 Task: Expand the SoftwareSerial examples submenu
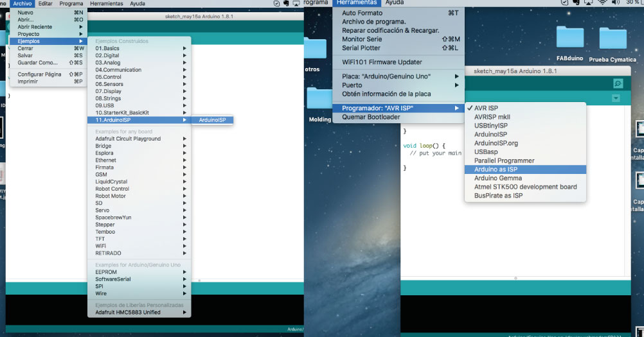(139, 279)
